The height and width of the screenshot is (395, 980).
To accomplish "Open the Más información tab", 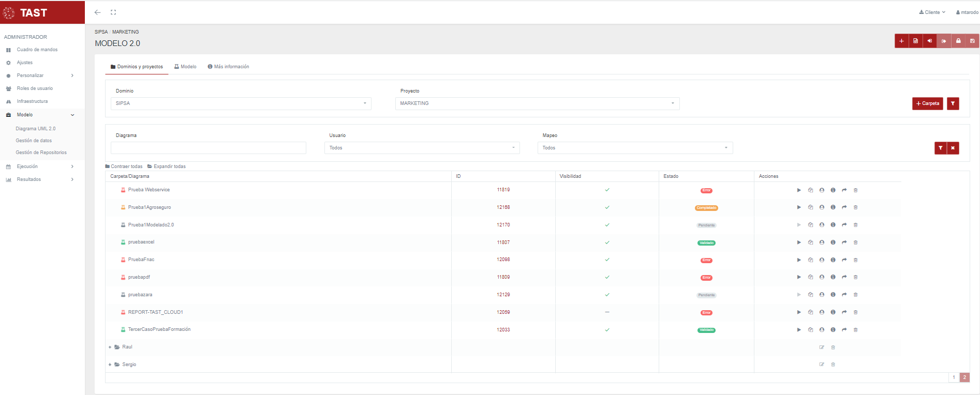I will click(228, 67).
